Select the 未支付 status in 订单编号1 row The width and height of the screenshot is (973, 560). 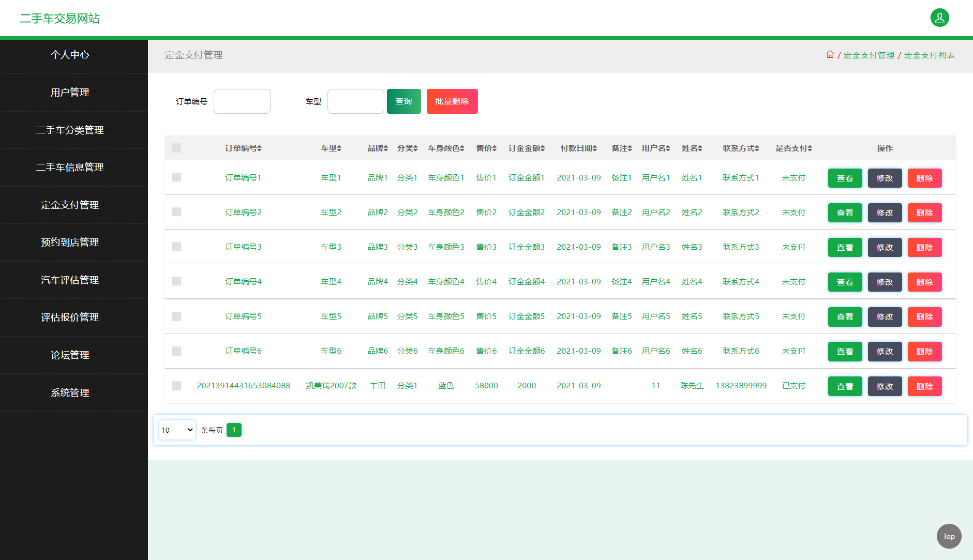(x=794, y=178)
